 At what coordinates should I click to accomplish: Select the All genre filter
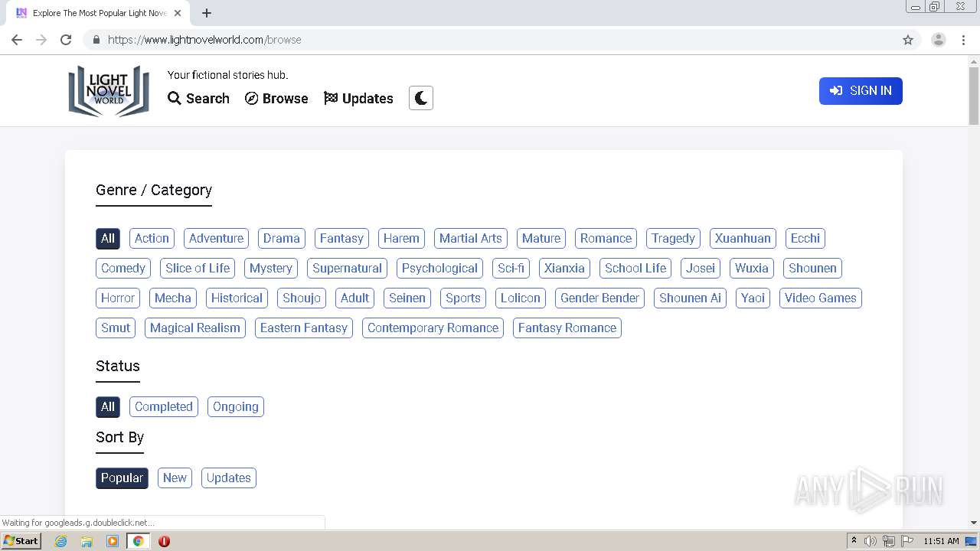pos(108,238)
